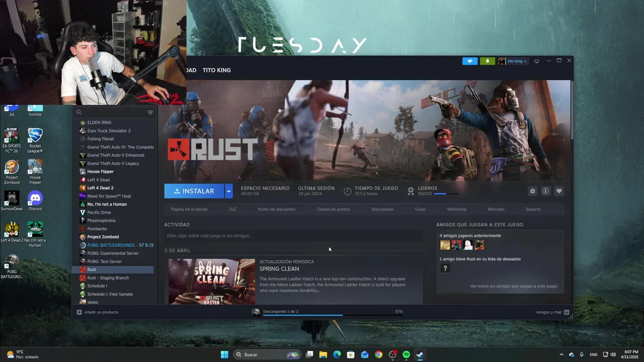
Task: Open the Mercado tab
Action: [496, 209]
